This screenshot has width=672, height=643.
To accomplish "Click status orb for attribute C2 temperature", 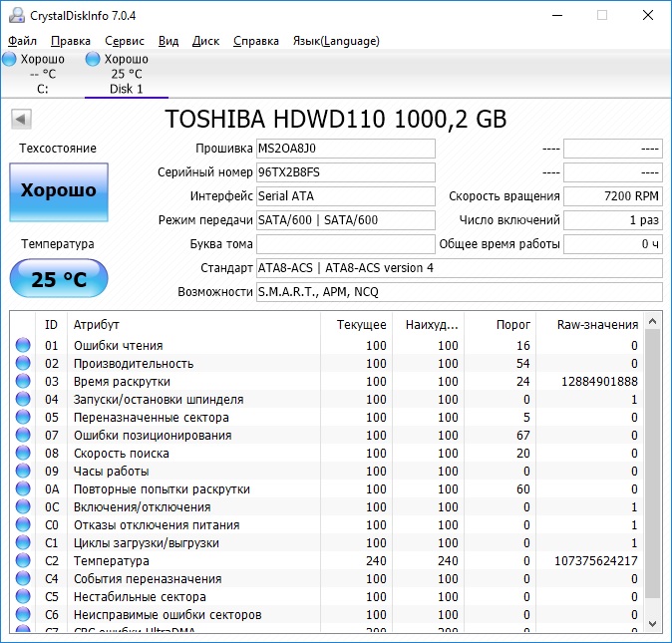I will (x=23, y=561).
